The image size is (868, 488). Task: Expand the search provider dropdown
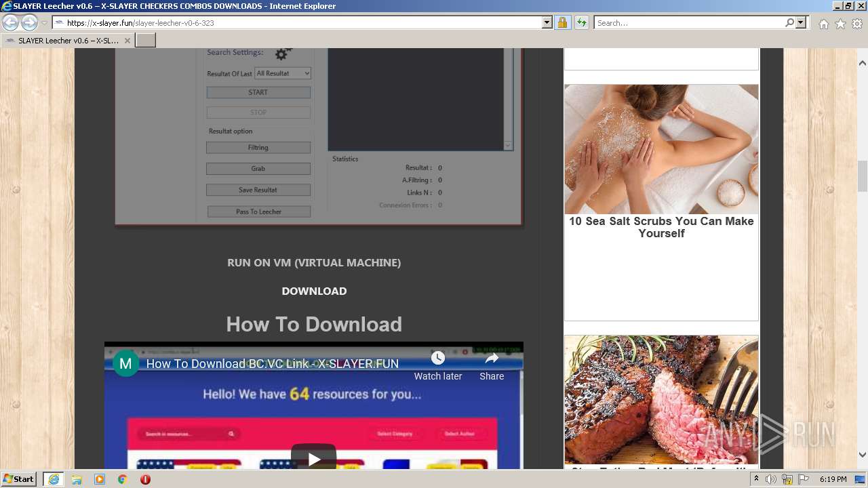tap(801, 22)
